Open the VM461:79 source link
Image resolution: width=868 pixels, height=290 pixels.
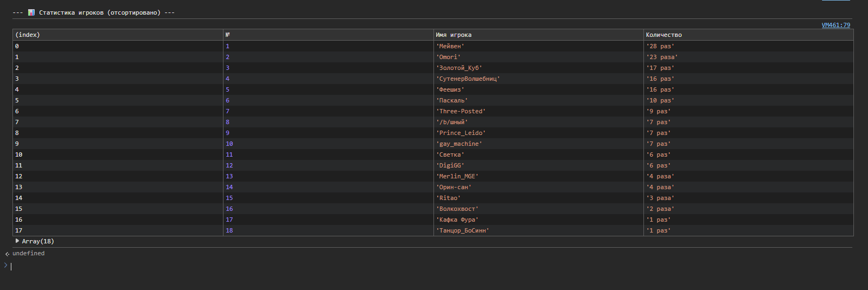[836, 25]
